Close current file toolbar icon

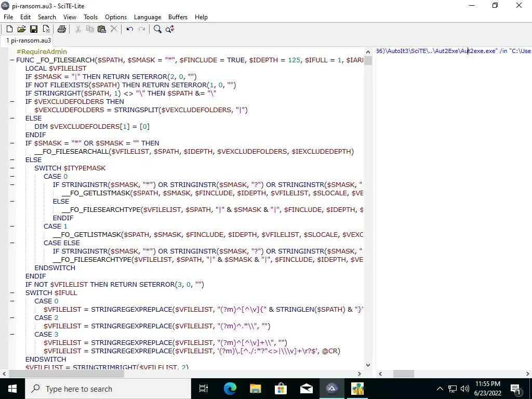click(x=46, y=29)
